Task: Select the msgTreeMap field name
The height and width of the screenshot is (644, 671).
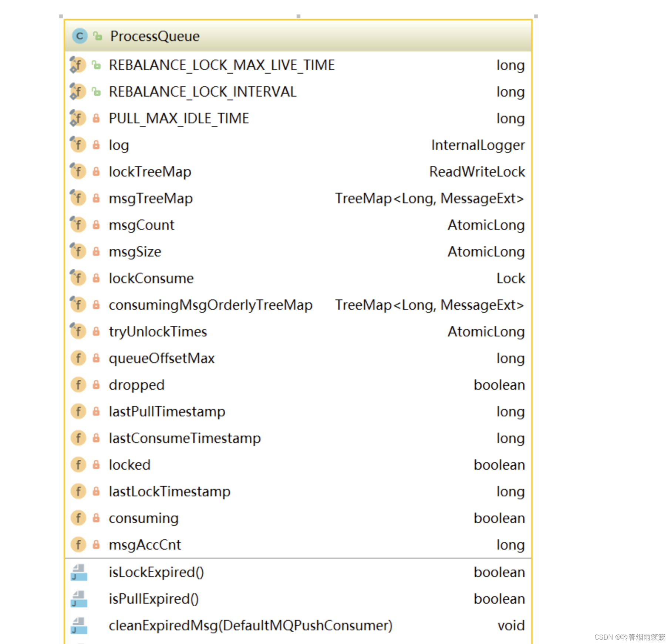Action: click(151, 199)
